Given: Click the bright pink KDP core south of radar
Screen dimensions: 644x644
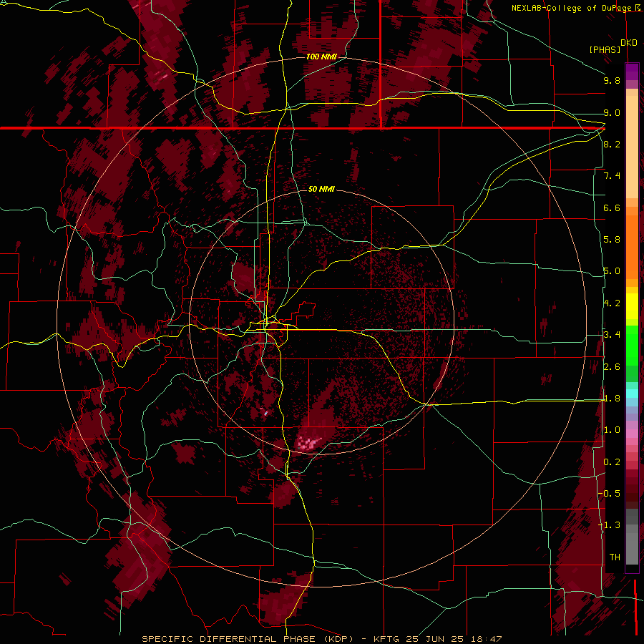Looking at the screenshot, I should click(x=308, y=443).
